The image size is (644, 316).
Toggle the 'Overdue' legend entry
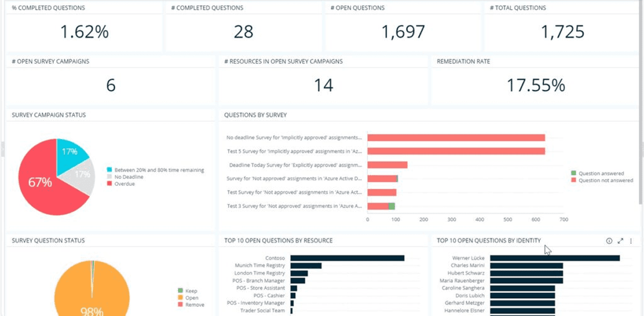[121, 183]
